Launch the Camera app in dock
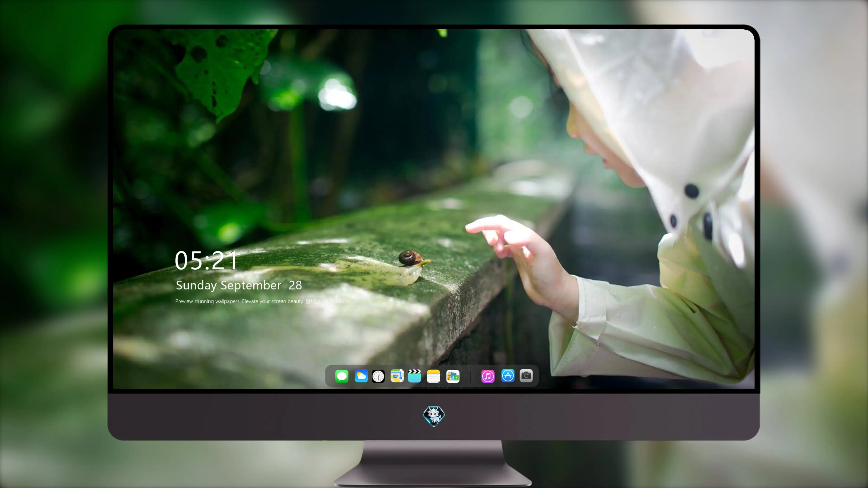868x488 pixels. 526,375
